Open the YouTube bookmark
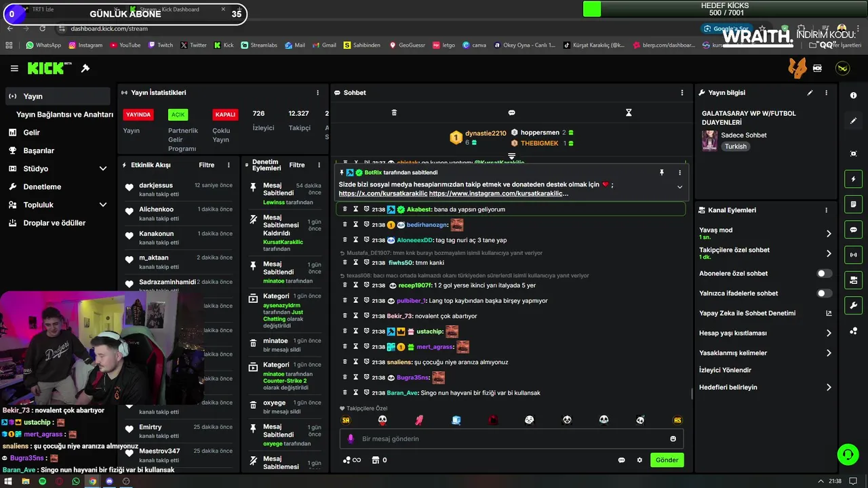 tap(125, 45)
